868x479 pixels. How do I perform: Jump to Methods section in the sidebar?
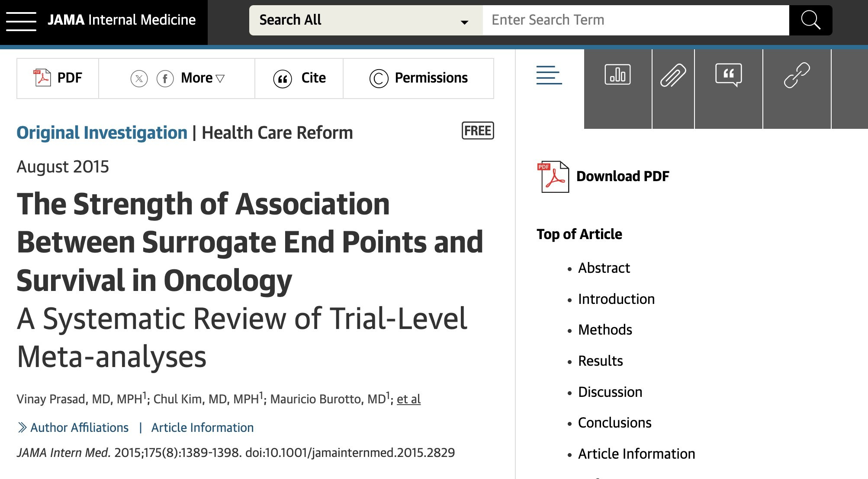[605, 330]
